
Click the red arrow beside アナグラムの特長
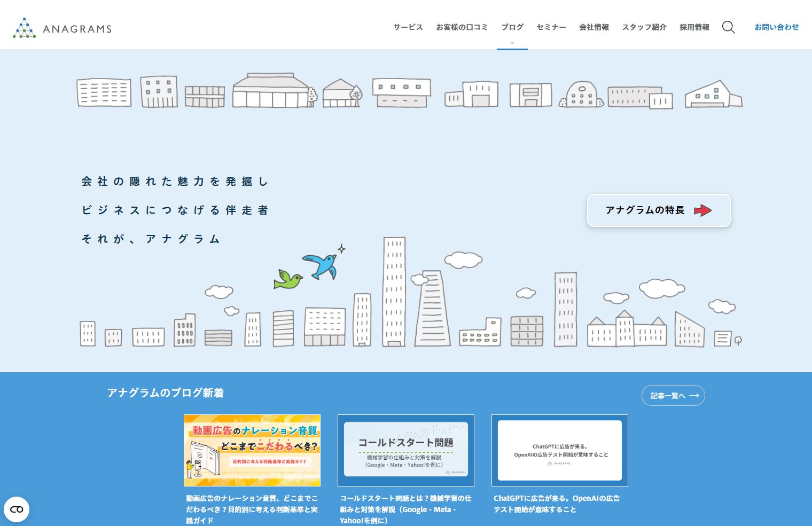[702, 210]
